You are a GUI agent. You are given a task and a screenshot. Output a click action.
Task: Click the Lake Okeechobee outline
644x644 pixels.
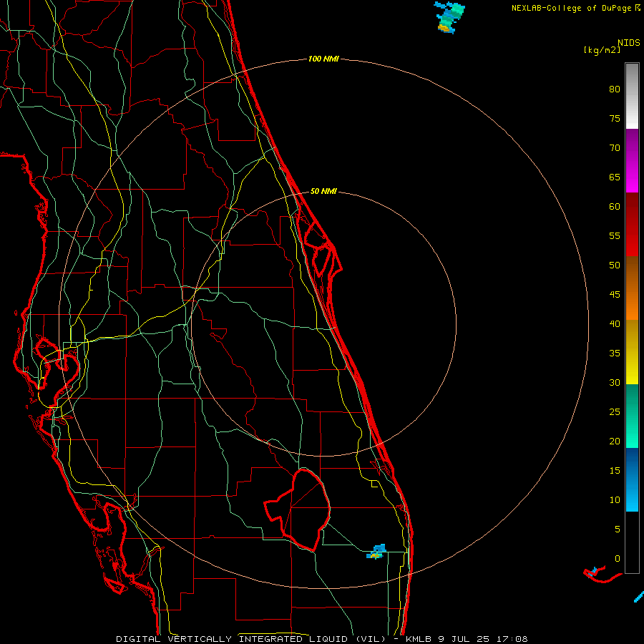coord(297,509)
